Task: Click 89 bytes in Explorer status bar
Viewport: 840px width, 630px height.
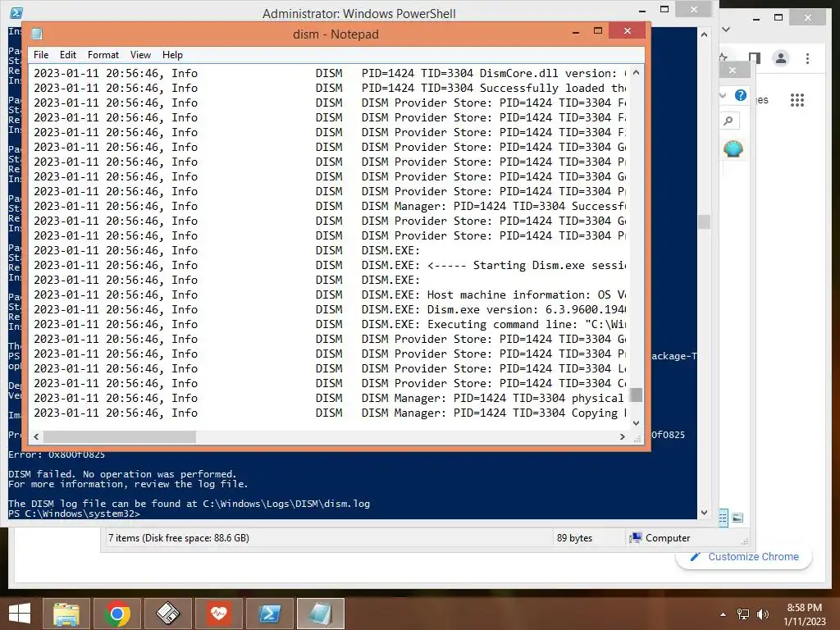Action: click(574, 538)
